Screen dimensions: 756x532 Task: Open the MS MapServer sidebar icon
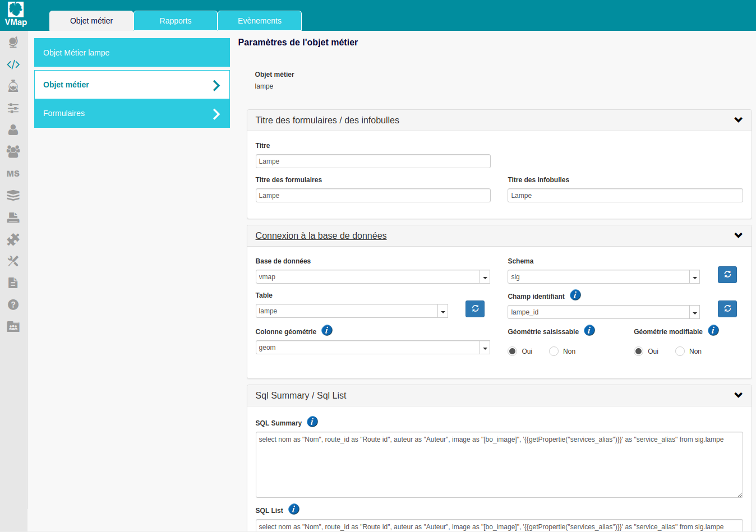tap(13, 174)
